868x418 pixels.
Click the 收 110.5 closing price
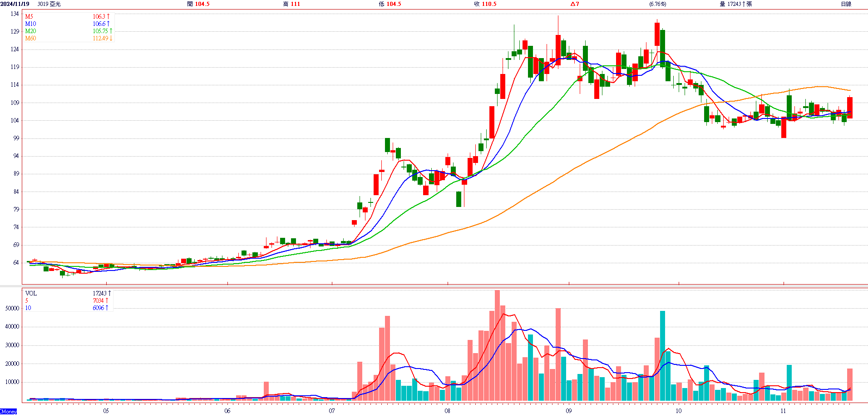click(x=485, y=4)
